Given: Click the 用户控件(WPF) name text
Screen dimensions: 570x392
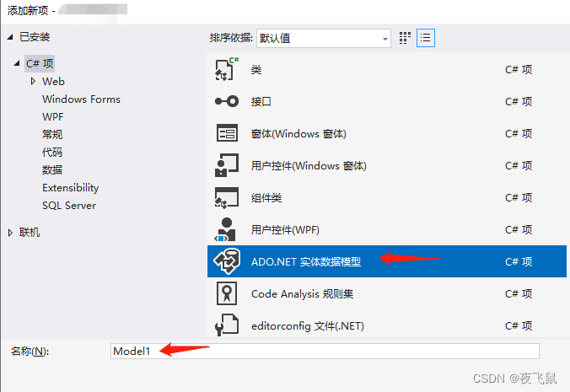Looking at the screenshot, I should (285, 229).
